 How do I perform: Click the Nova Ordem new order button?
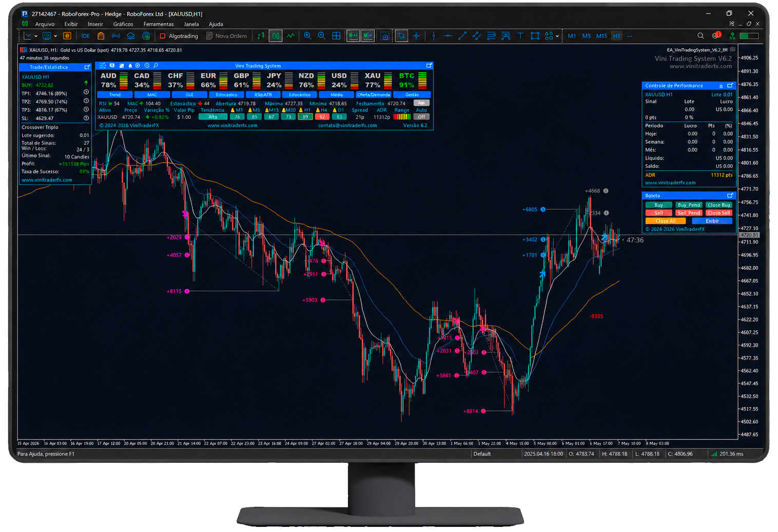(x=226, y=36)
